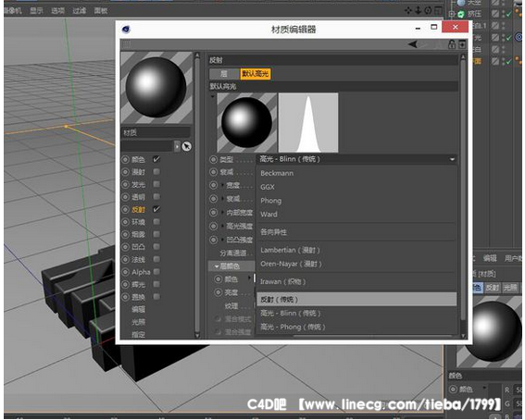Screen dimensions: 525x420
Task: Enable the 漫射 channel checkbox
Action: [156, 171]
